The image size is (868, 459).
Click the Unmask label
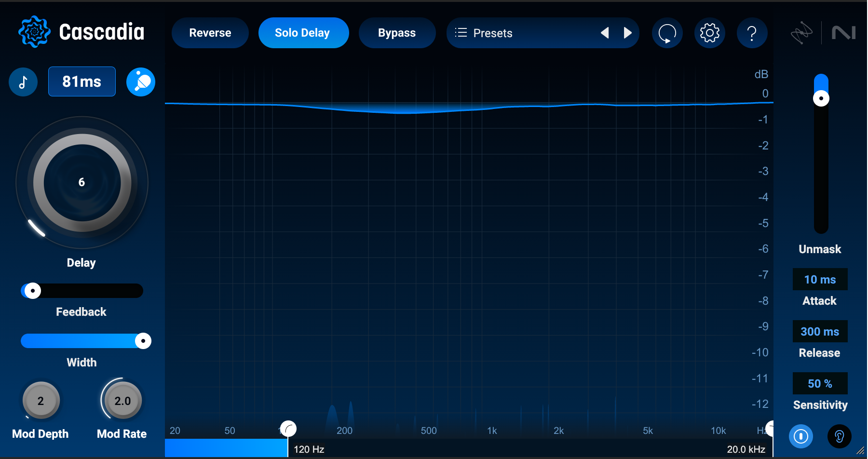tap(820, 249)
